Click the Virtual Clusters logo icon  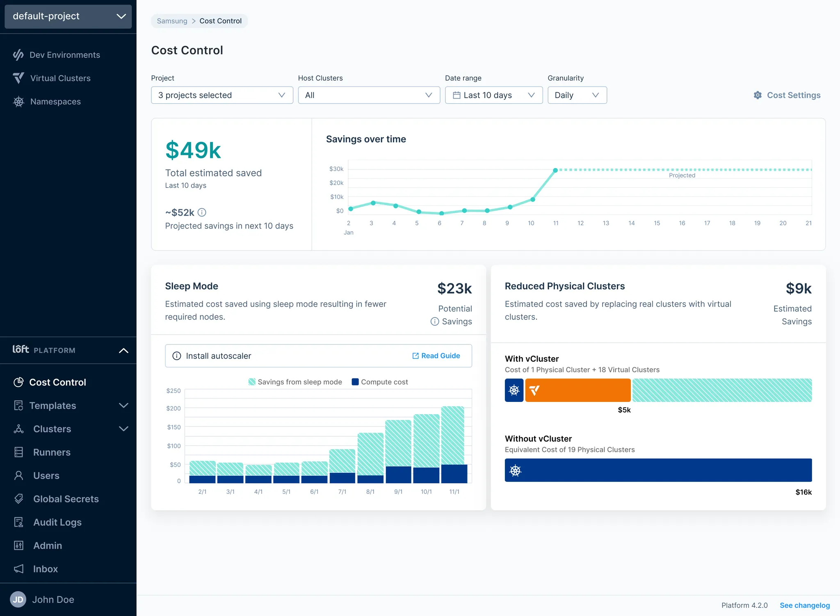tap(18, 78)
